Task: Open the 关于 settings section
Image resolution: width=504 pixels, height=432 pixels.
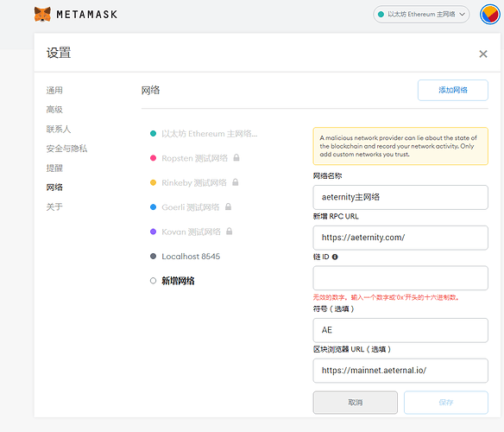Action: pyautogui.click(x=54, y=206)
